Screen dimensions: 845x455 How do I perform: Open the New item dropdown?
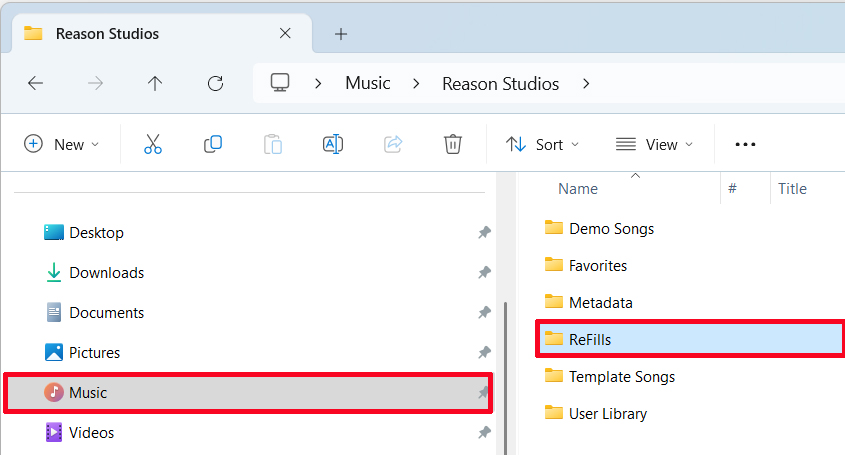point(62,144)
